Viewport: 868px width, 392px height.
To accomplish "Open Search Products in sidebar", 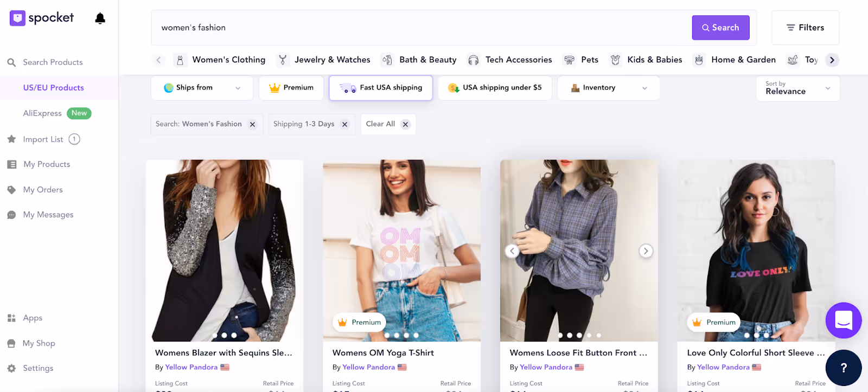I will pos(53,62).
